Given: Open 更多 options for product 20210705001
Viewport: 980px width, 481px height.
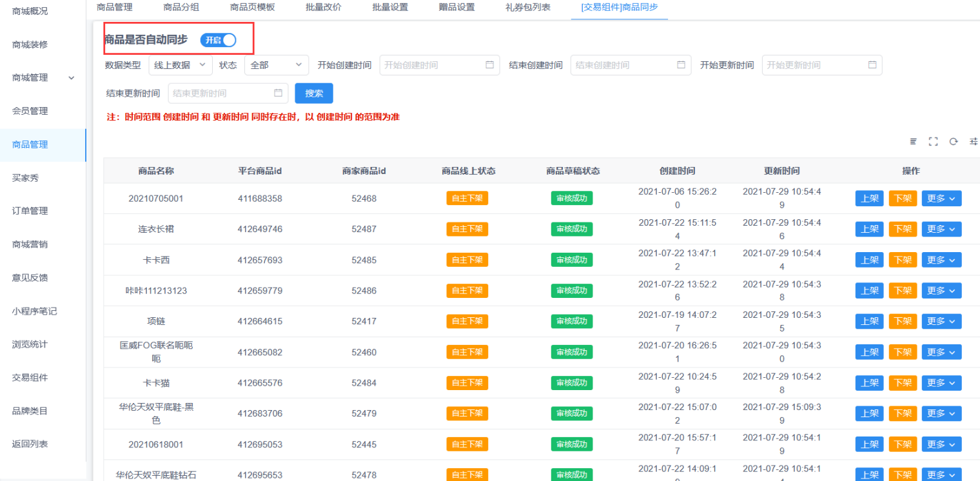Looking at the screenshot, I should coord(941,199).
